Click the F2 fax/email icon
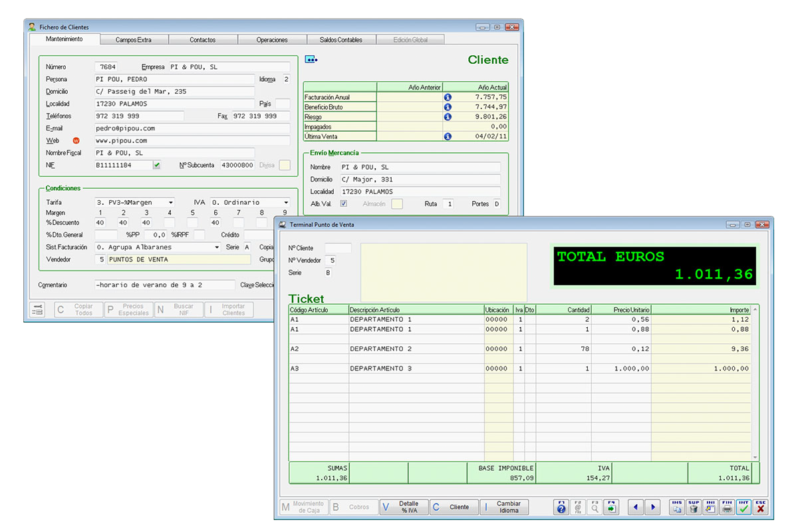The image size is (798, 532). (578, 507)
